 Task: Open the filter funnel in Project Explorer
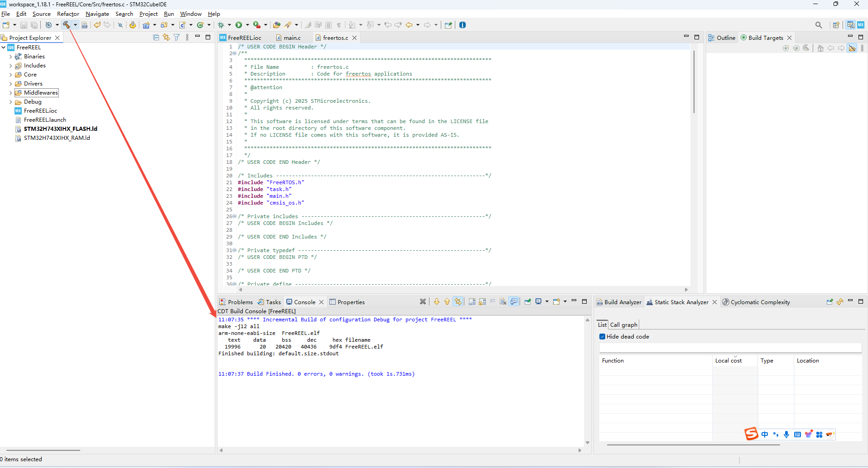coord(177,38)
